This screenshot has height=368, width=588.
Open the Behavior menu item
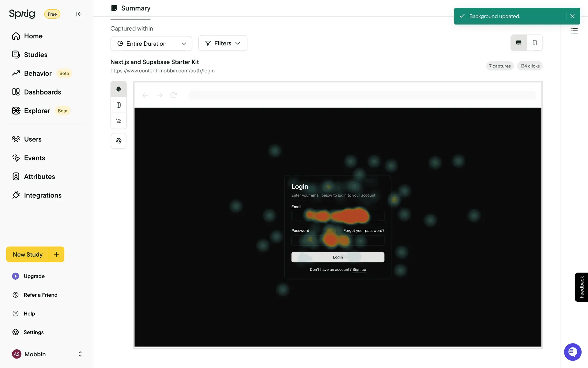coord(38,73)
